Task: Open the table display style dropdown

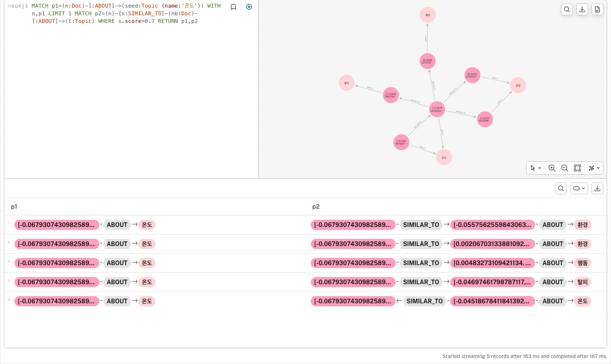Action: tap(579, 188)
